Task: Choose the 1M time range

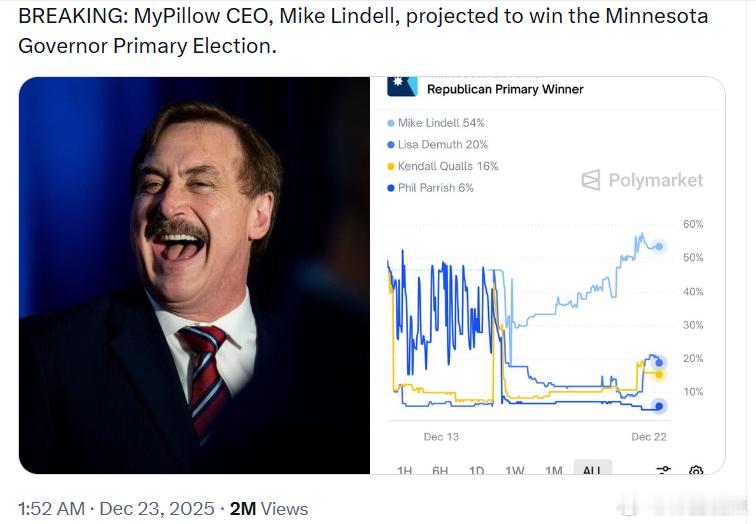Action: tap(553, 470)
